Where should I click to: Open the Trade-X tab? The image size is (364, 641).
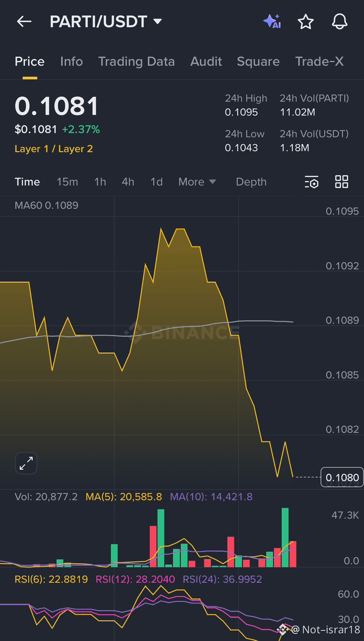click(x=319, y=62)
